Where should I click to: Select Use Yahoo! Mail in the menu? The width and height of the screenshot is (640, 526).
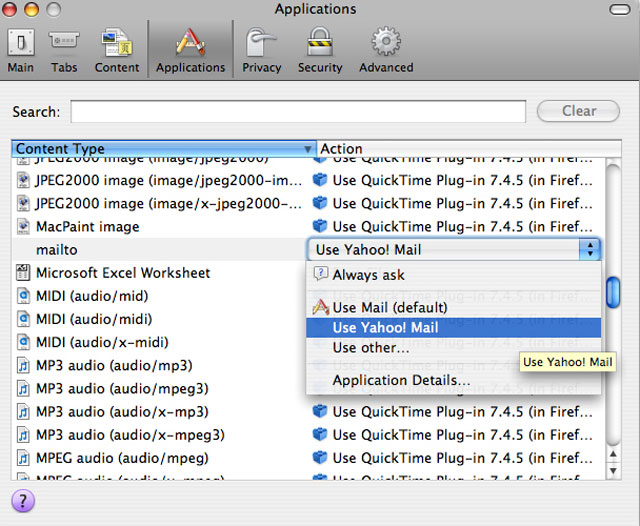tap(453, 328)
